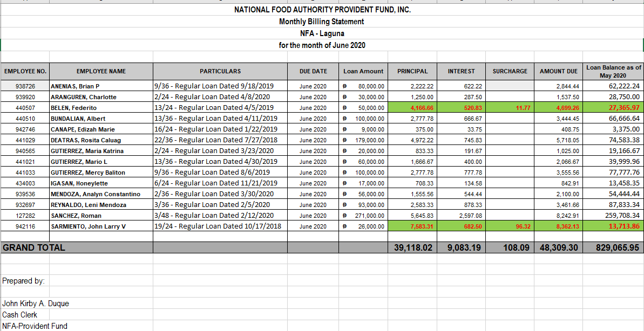Click employee number 440507
The image size is (644, 331).
(25, 108)
